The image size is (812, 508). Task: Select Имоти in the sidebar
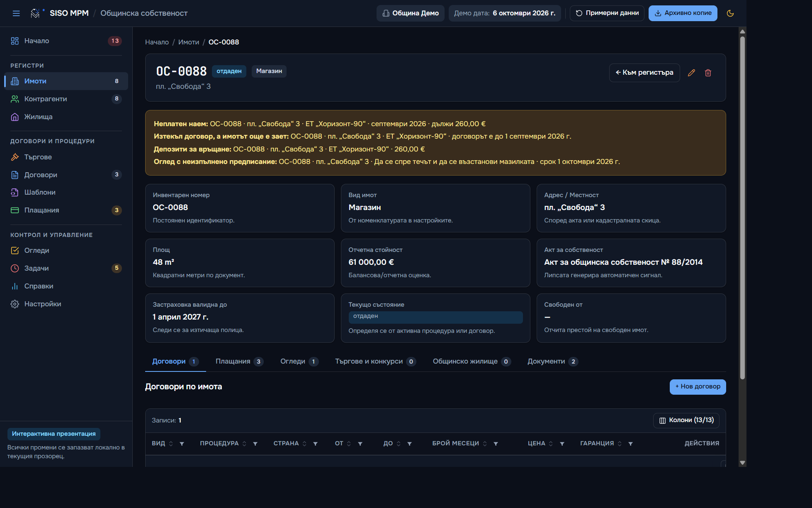pyautogui.click(x=66, y=81)
